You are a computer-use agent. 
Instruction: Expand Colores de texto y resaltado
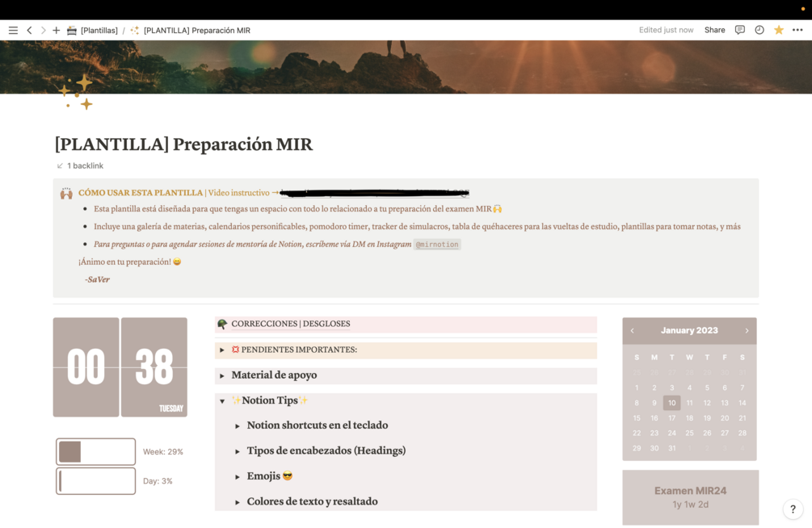point(238,502)
